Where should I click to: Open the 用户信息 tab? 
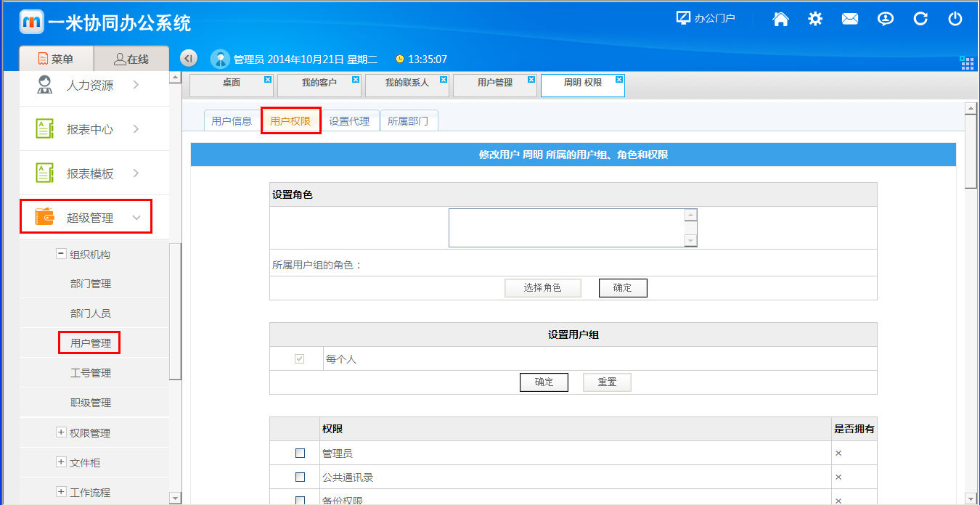click(232, 121)
